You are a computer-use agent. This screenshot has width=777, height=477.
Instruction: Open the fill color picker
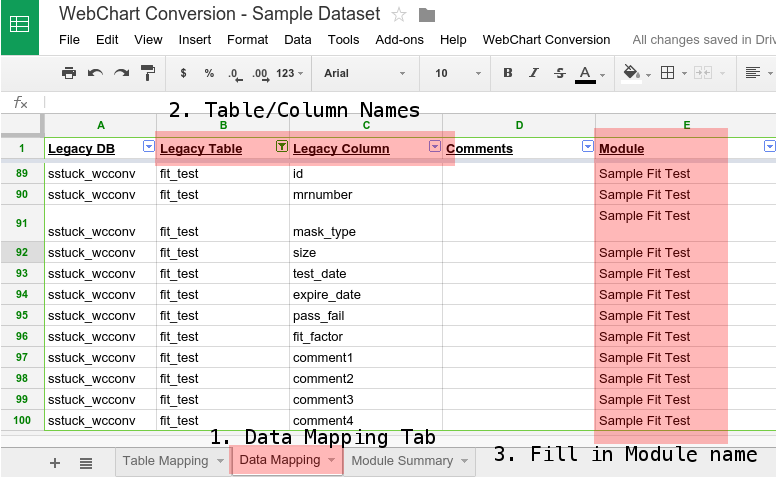[634, 73]
